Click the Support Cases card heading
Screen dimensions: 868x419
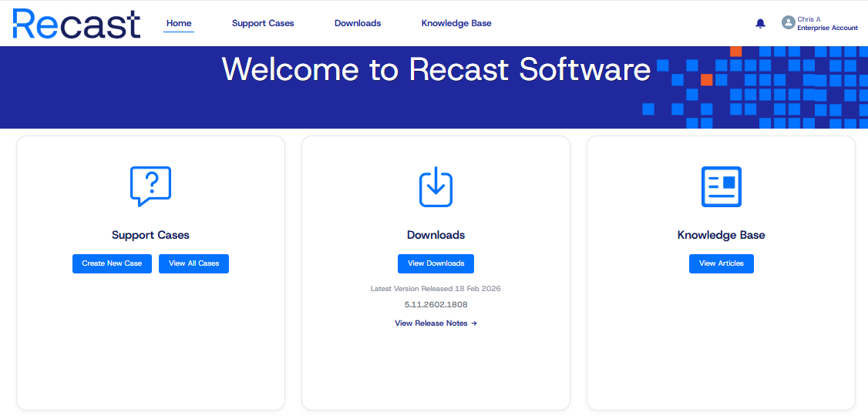click(150, 235)
